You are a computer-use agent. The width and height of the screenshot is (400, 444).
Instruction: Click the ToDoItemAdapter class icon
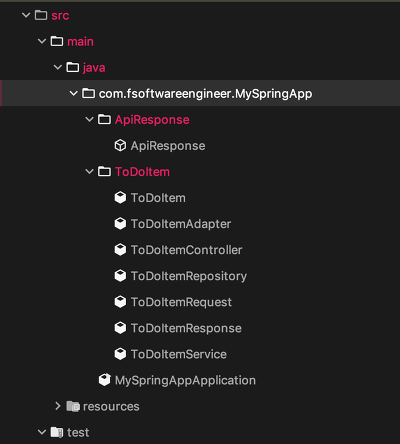(120, 224)
